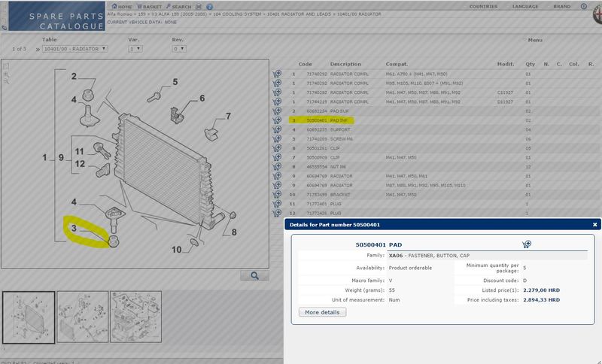Click the More details button
The height and width of the screenshot is (364, 602).
pos(322,311)
